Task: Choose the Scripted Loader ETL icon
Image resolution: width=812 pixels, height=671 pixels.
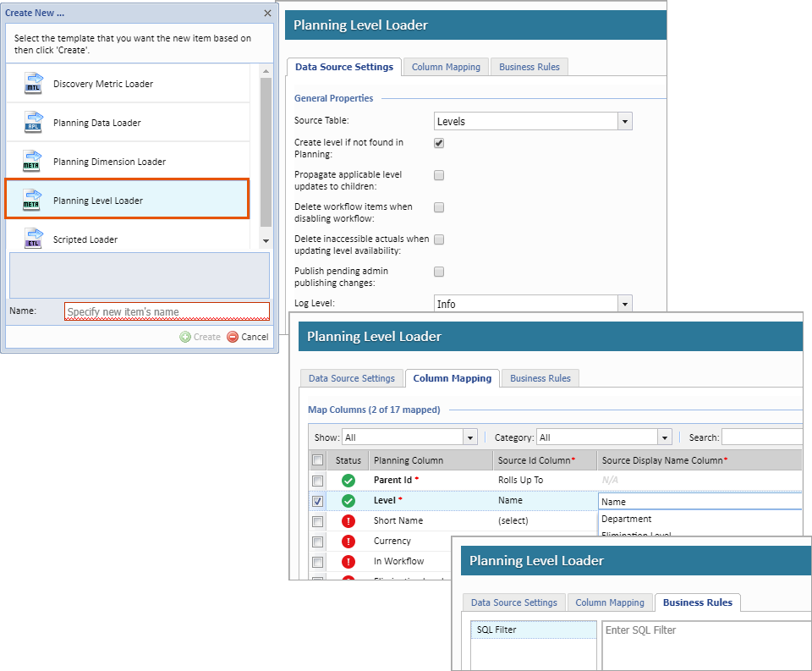Action: tap(33, 239)
